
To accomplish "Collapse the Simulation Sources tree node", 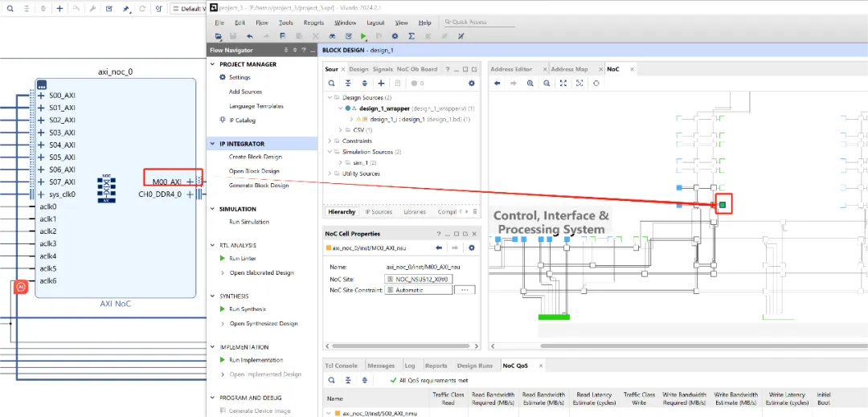I will (x=331, y=152).
